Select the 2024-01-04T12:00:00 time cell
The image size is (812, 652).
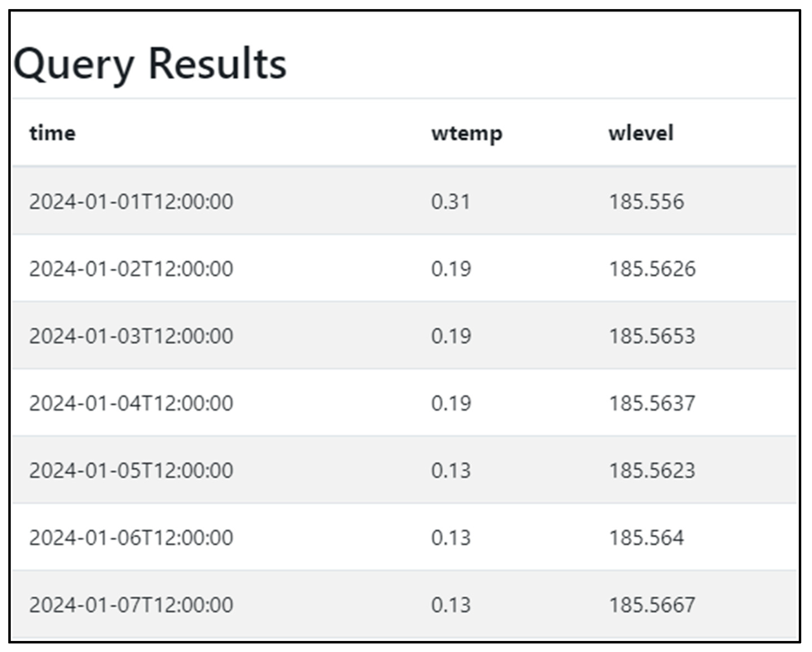[131, 403]
